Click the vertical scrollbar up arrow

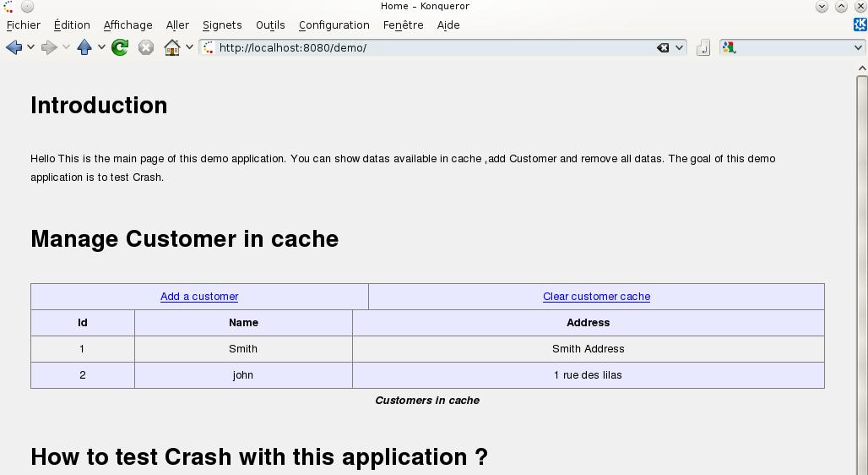tap(862, 68)
